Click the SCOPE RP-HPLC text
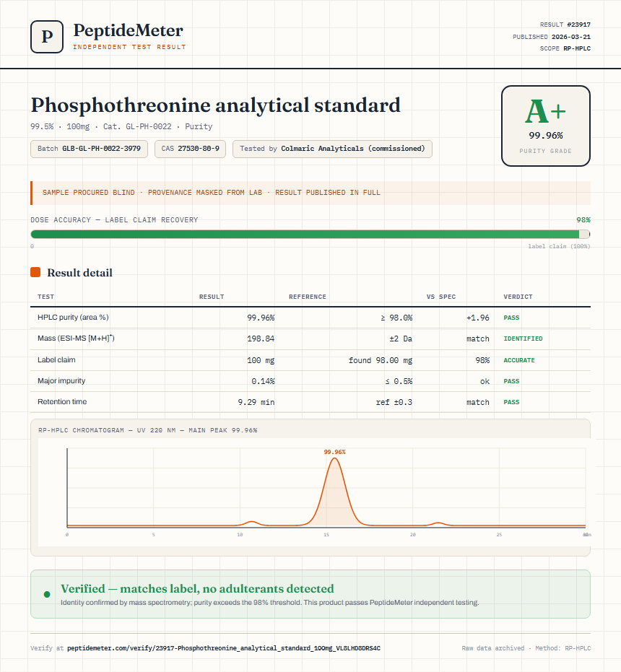Screen dimensions: 621x672 565,48
